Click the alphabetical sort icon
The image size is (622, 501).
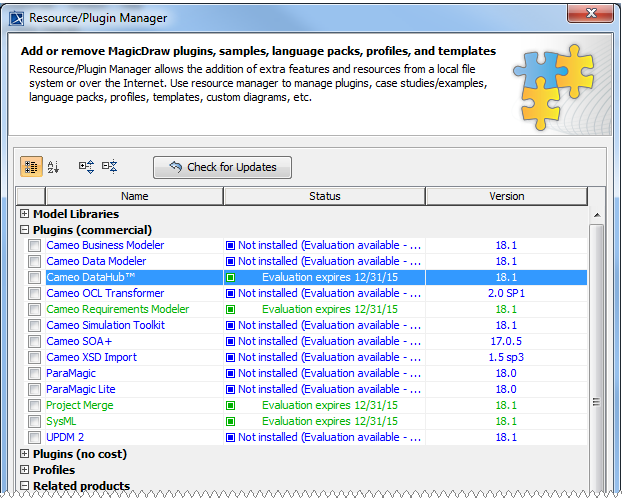tap(54, 167)
